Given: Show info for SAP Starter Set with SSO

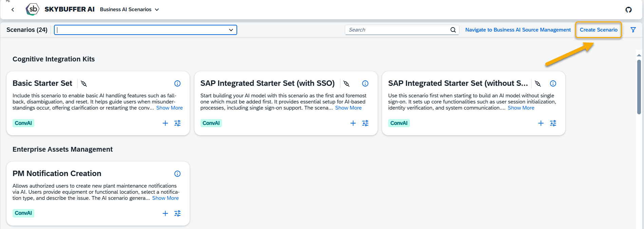Looking at the screenshot, I should pos(365,83).
